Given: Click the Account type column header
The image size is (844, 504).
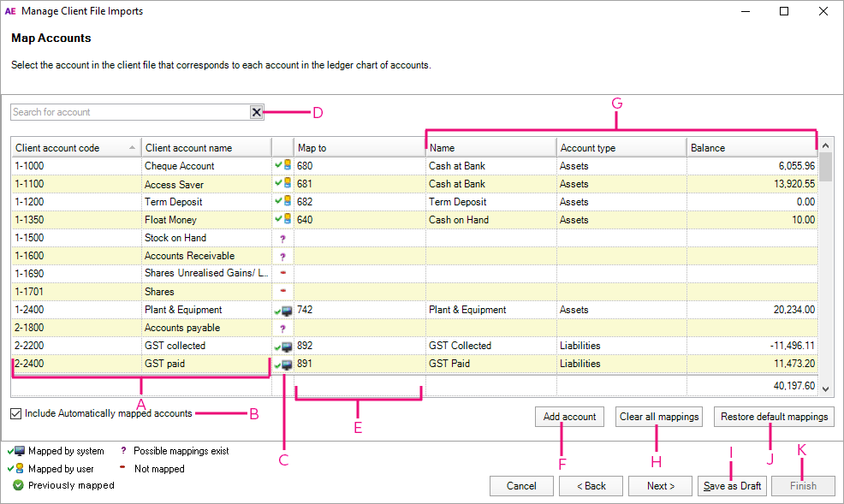Looking at the screenshot, I should point(621,148).
